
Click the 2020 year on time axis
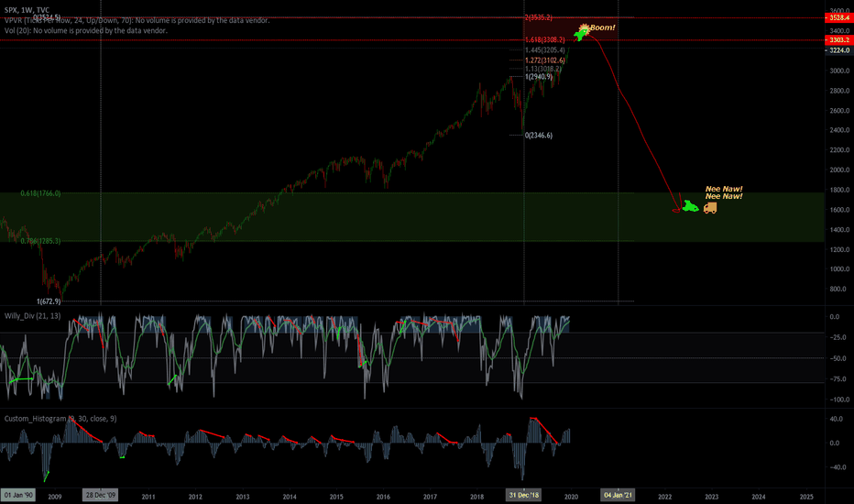[x=571, y=497]
